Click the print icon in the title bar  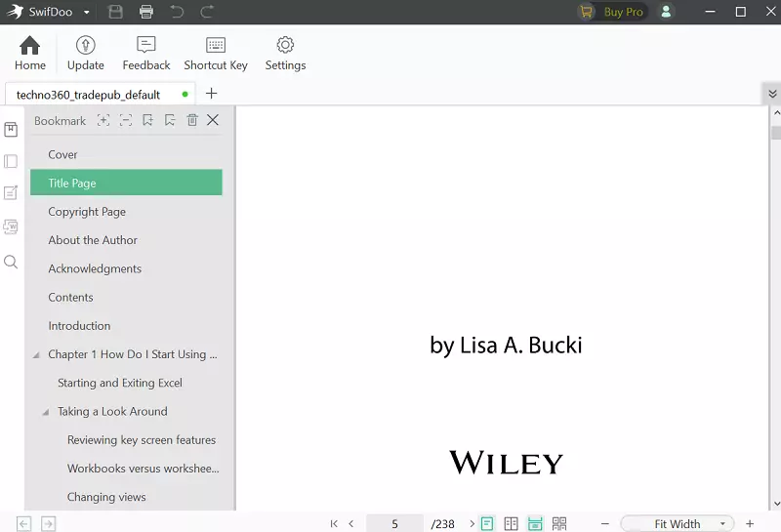coord(145,12)
